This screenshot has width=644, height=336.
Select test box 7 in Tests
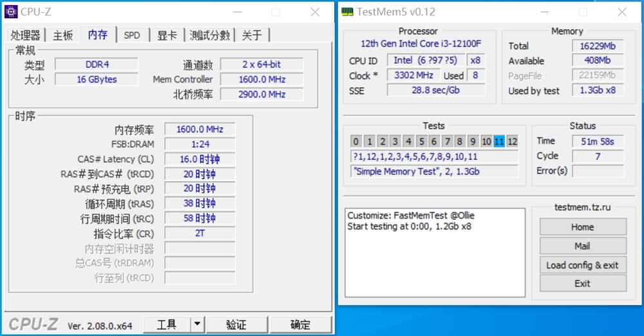coord(448,141)
